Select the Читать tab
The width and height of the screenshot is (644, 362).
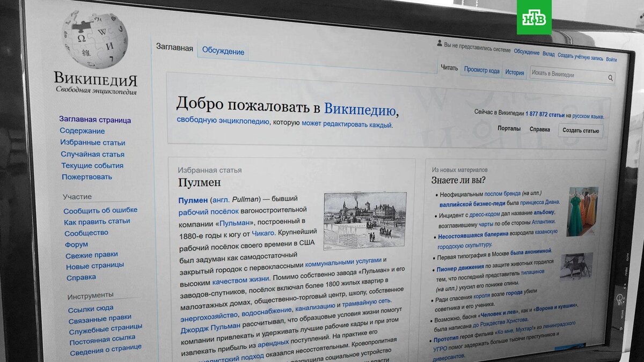coord(449,68)
